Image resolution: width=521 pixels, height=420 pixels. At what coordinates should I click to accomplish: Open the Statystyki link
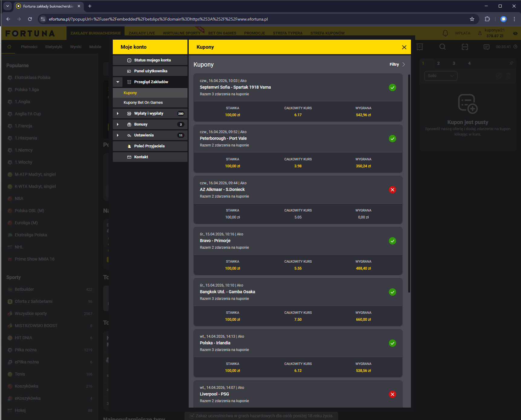click(x=54, y=47)
